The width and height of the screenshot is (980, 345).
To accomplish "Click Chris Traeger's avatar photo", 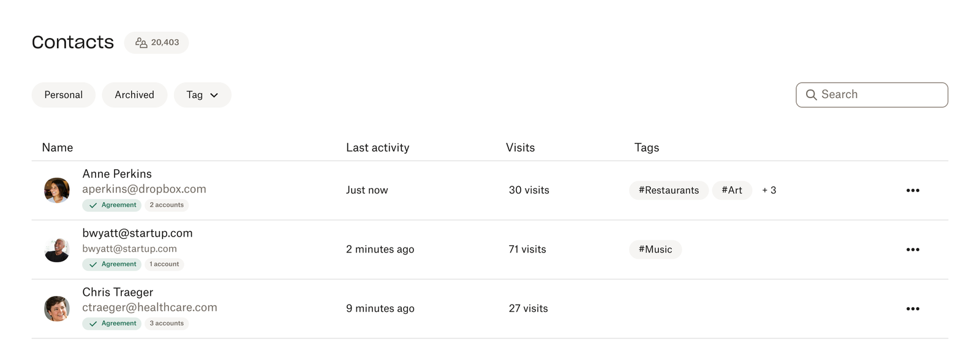I will [57, 309].
